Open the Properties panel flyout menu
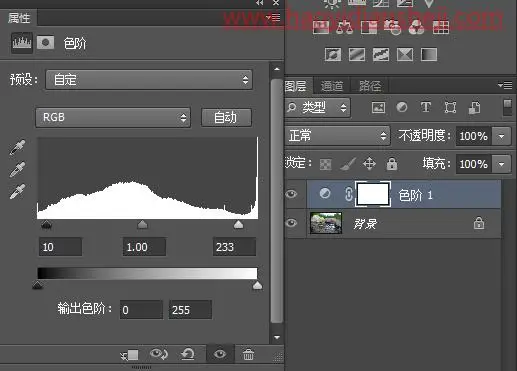Image resolution: width=517 pixels, height=371 pixels. click(273, 17)
